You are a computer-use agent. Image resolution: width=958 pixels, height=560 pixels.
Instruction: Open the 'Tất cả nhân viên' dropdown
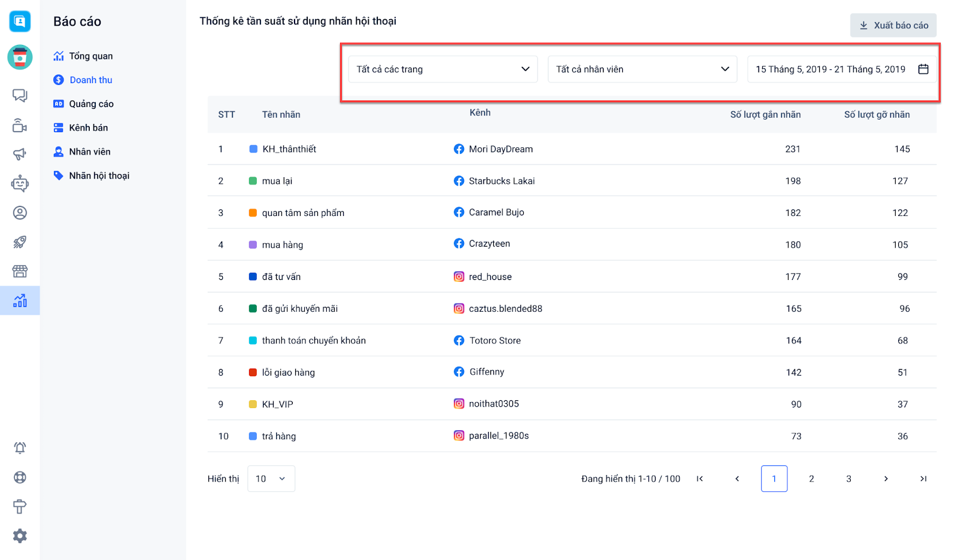(642, 69)
